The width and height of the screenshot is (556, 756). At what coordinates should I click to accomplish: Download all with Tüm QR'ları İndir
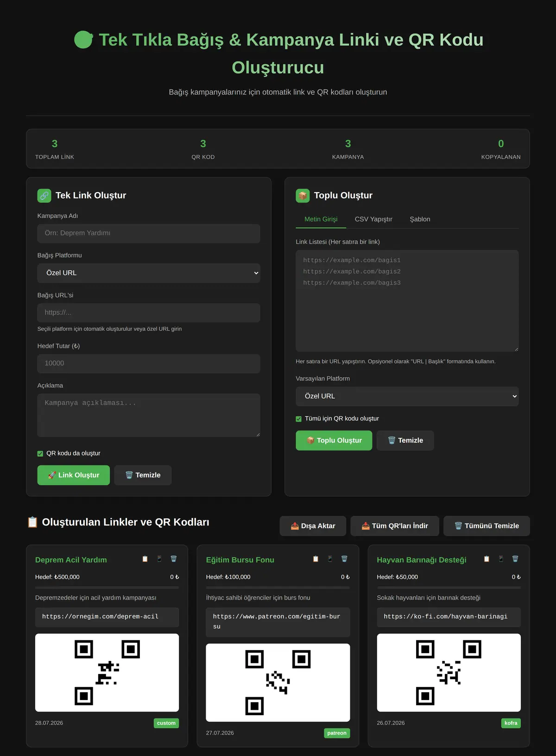(395, 526)
